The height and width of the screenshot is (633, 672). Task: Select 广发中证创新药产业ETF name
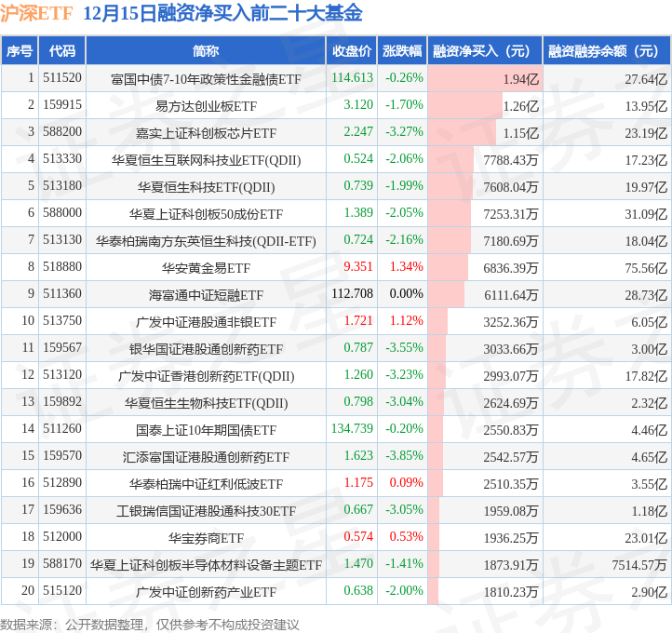pos(206,592)
